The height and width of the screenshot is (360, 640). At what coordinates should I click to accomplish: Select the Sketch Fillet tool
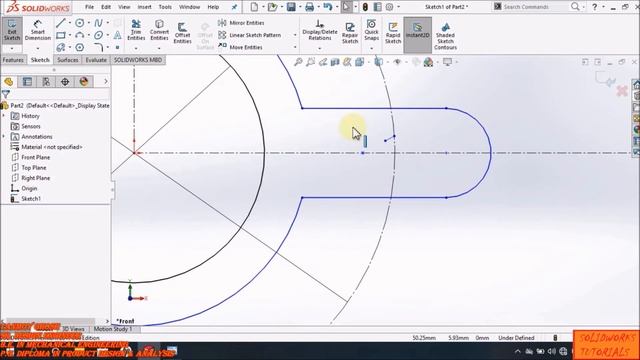[x=98, y=47]
